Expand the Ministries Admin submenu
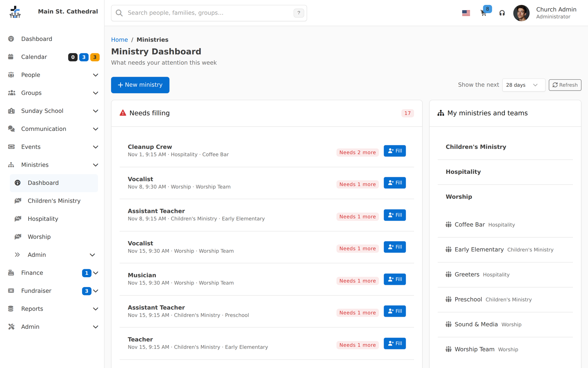Screen dimensions: 588x368 pos(54,255)
